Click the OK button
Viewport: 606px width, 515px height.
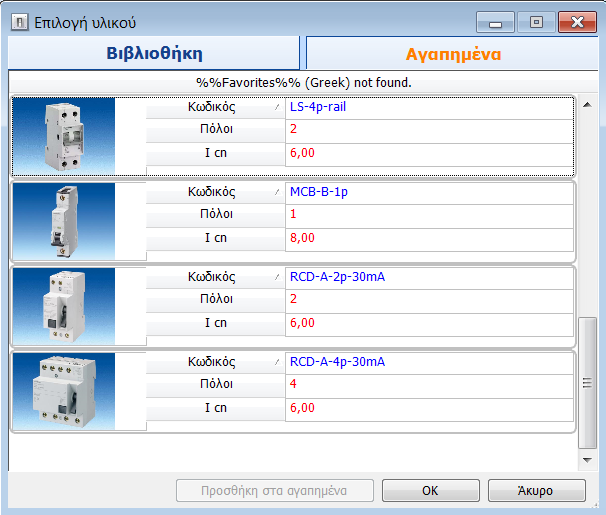click(430, 490)
